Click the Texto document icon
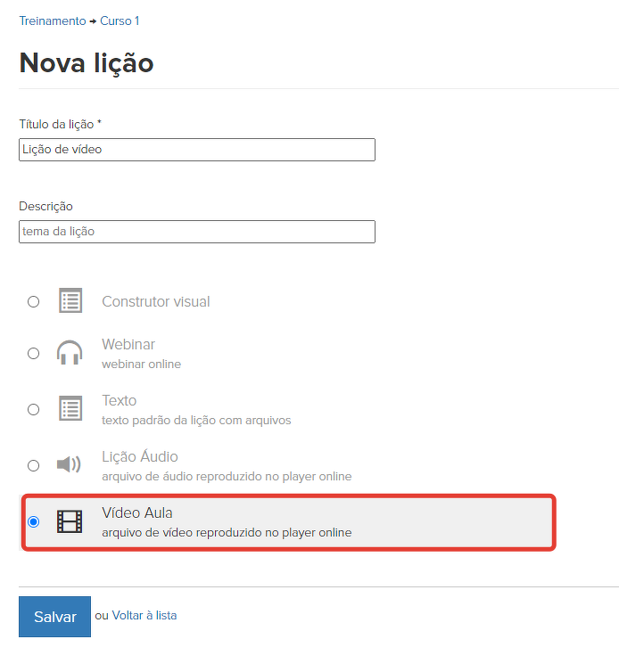 (x=70, y=409)
